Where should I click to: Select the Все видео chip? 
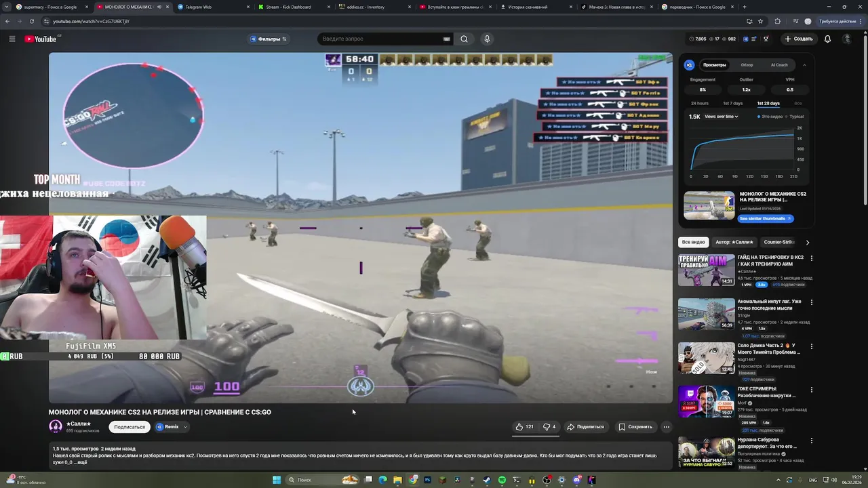693,242
